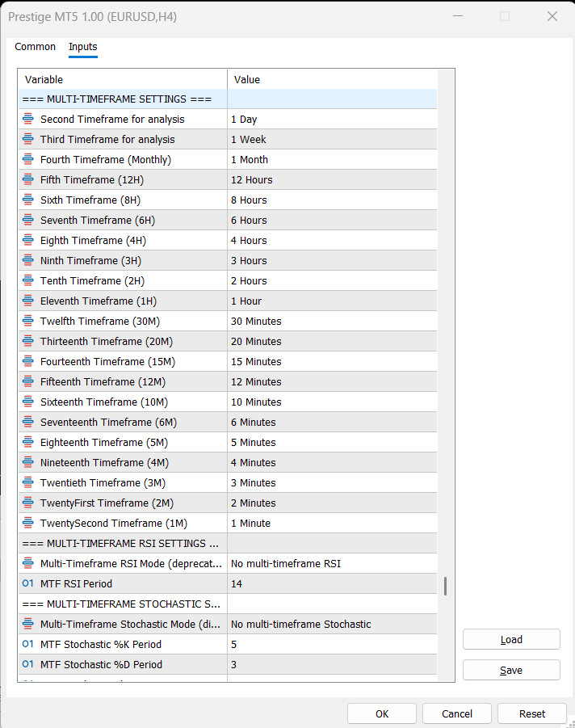575x728 pixels.
Task: Click the 12 Minutes value cell
Action: tap(332, 381)
